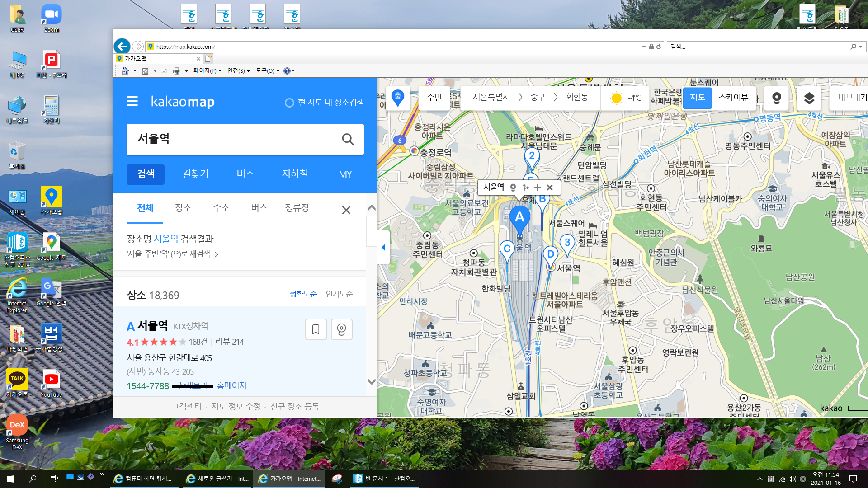Sort results by 인기도순

339,294
